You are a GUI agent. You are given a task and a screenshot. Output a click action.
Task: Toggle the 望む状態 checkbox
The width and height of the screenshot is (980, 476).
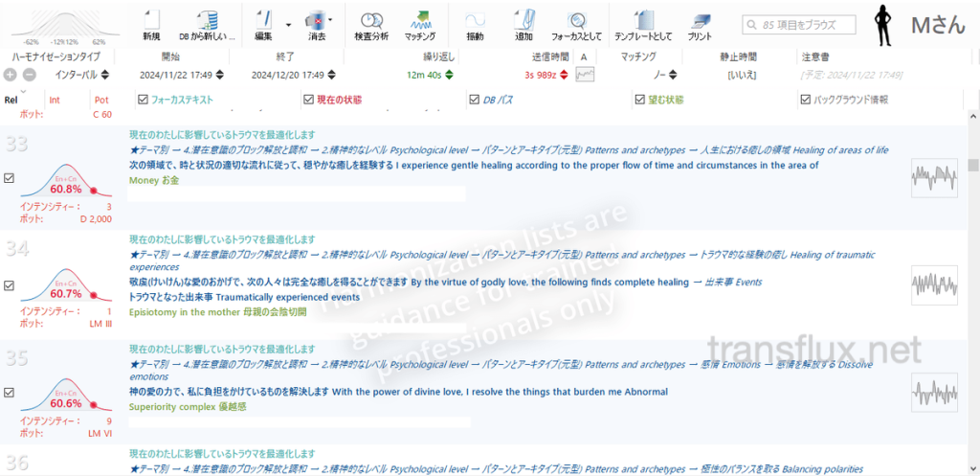pos(639,100)
